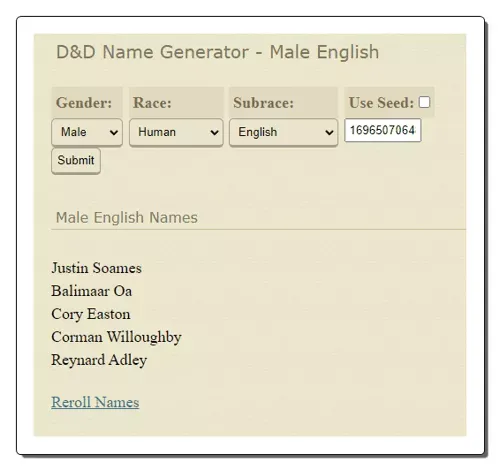Select the generated name Cory Easton
The image size is (500, 470).
[x=91, y=314]
